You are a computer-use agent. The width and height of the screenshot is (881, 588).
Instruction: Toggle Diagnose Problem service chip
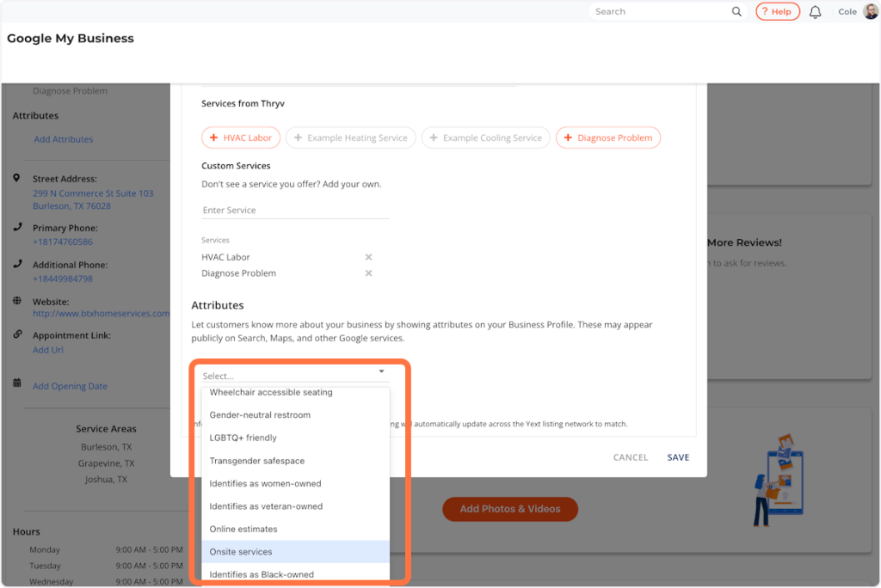(x=607, y=138)
